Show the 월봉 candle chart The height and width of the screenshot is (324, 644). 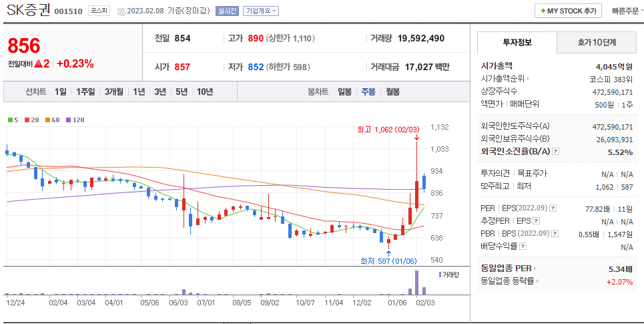392,92
